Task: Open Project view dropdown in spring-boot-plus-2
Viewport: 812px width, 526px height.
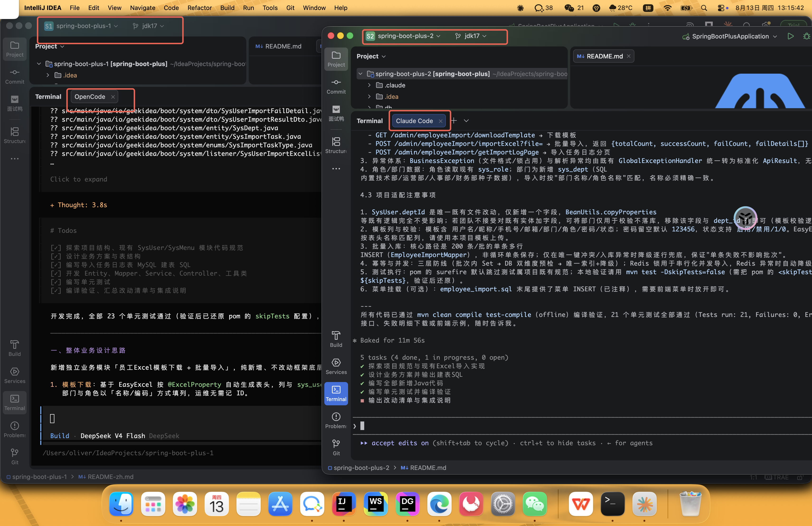Action: point(371,56)
